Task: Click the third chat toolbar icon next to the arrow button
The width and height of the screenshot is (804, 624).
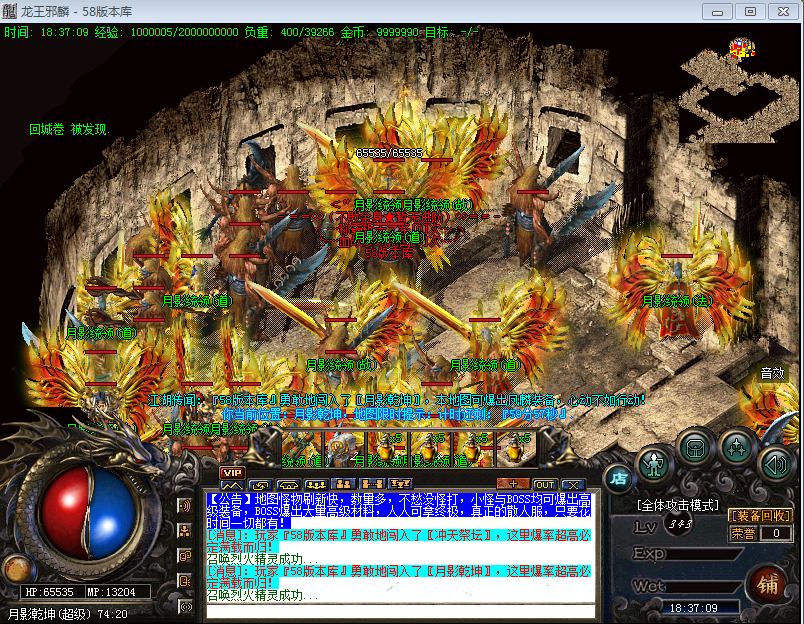Action: [288, 485]
